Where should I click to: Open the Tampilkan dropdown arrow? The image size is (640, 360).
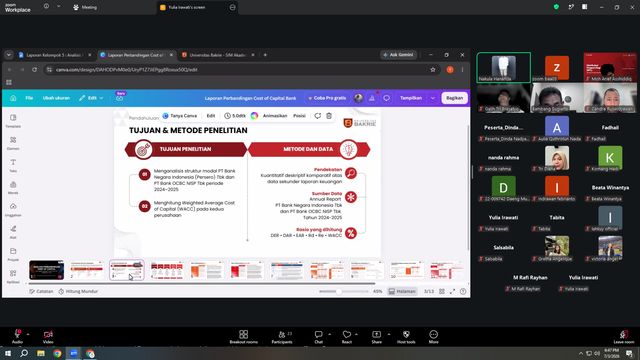pyautogui.click(x=433, y=98)
